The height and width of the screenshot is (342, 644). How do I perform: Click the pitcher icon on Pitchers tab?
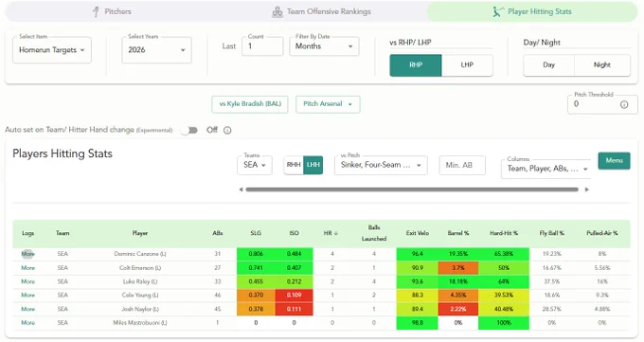pos(96,11)
